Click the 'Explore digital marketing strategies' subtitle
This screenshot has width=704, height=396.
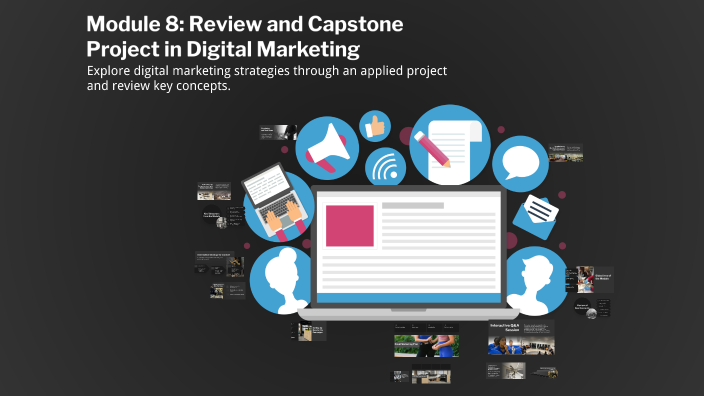pyautogui.click(x=267, y=78)
